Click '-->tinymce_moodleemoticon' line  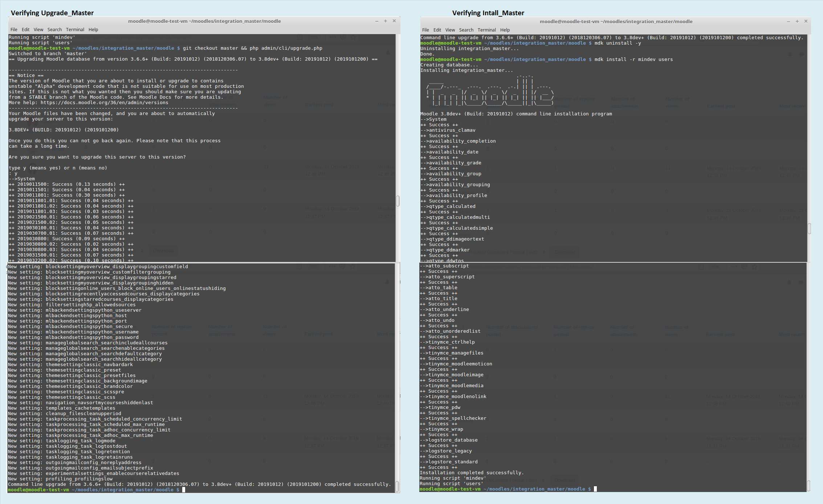[x=456, y=364]
